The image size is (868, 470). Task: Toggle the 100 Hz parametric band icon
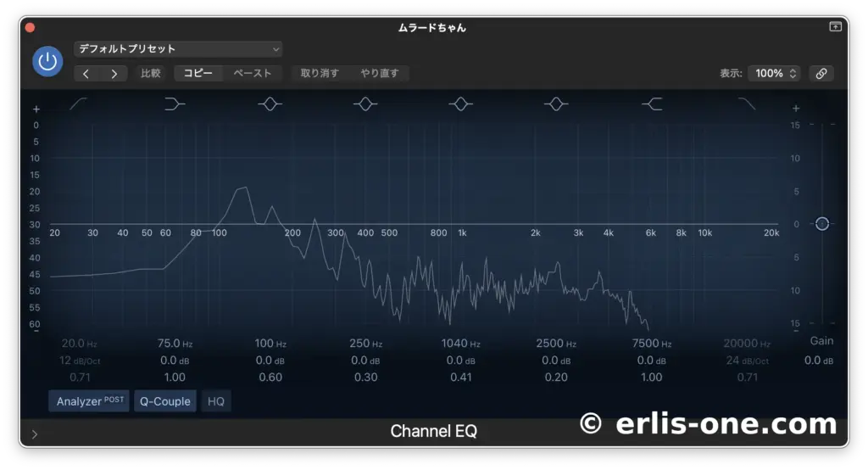click(270, 104)
